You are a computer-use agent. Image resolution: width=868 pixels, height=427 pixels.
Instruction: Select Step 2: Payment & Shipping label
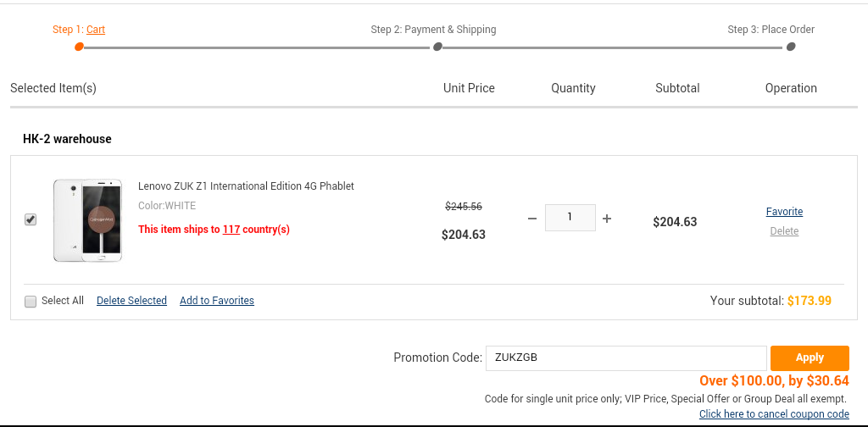(x=433, y=30)
